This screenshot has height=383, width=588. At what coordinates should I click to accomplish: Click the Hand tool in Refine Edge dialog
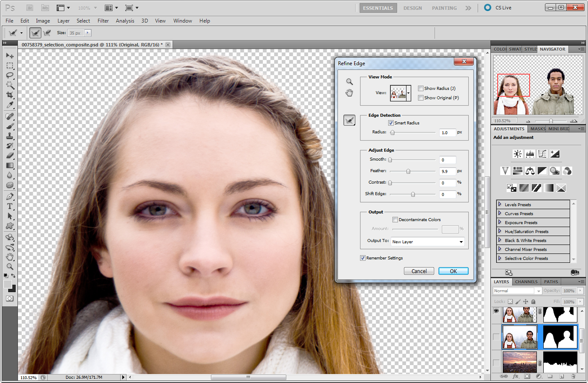pyautogui.click(x=349, y=93)
